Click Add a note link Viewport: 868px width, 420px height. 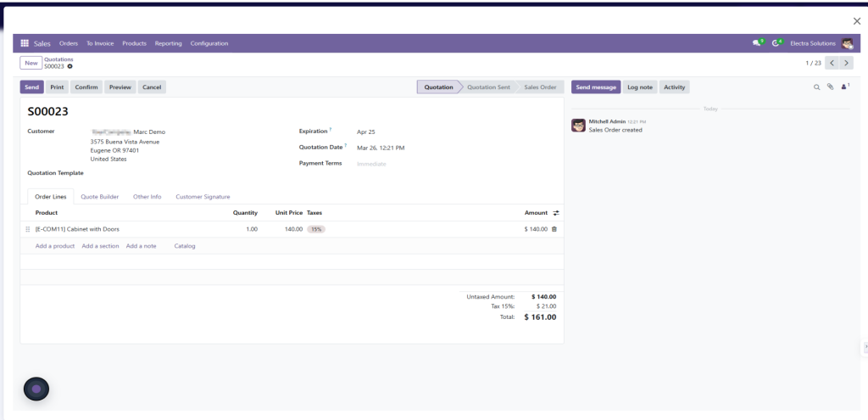coord(142,246)
